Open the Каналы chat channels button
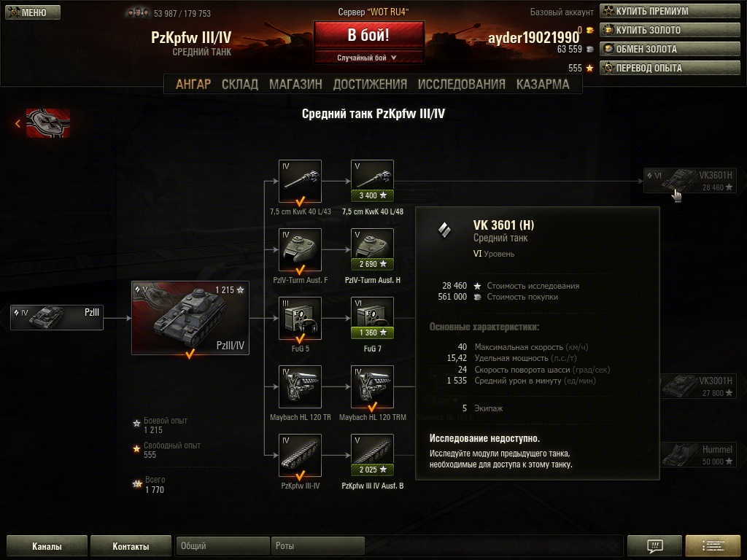The width and height of the screenshot is (747, 560). pyautogui.click(x=47, y=545)
